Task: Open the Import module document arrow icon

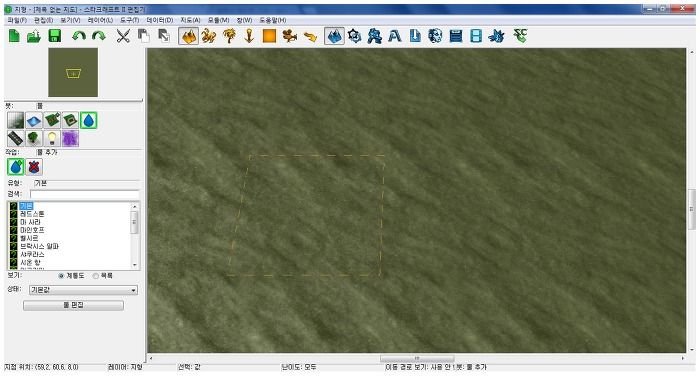Action: point(415,36)
